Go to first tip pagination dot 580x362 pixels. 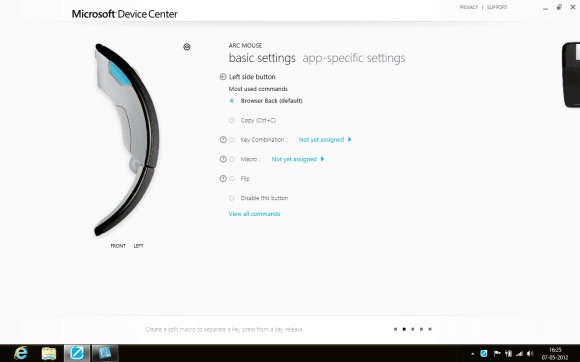coord(395,329)
